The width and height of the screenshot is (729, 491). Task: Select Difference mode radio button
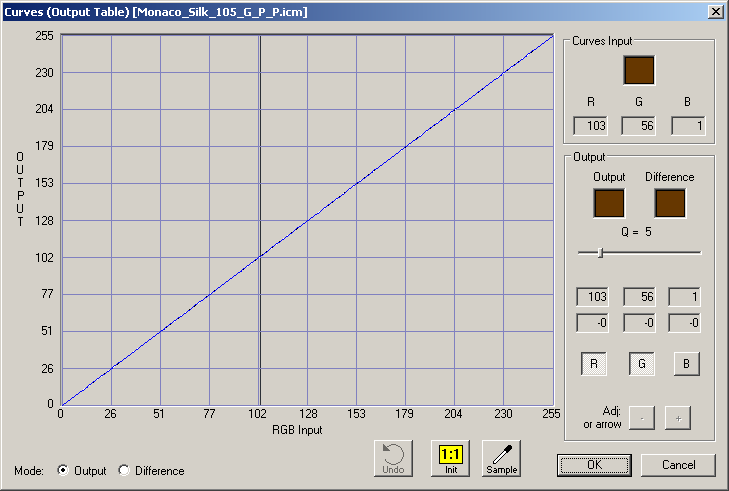124,470
